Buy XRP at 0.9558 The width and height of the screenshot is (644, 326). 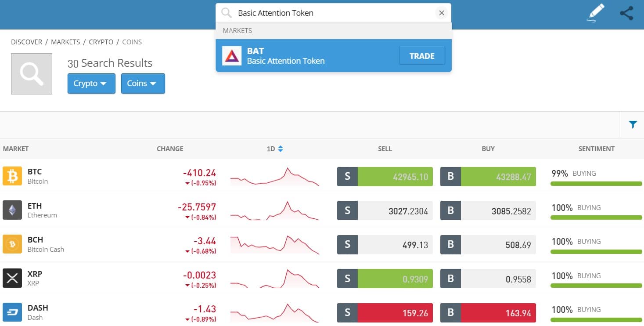[x=499, y=279]
